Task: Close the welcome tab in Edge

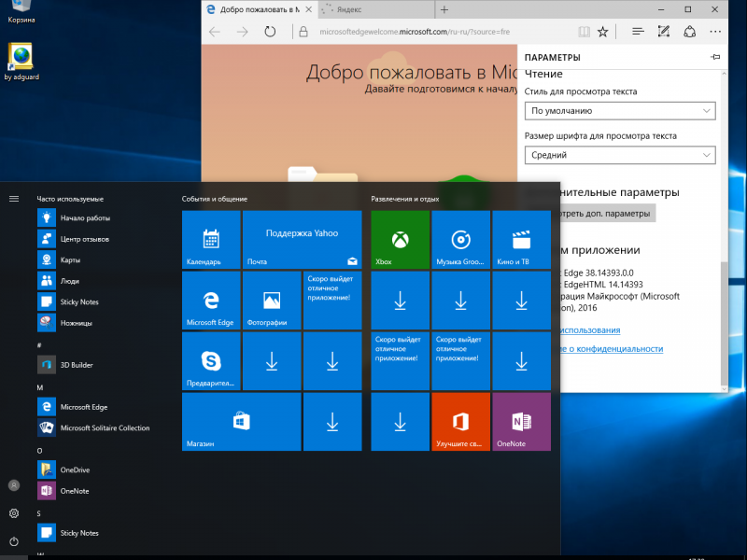Action: [x=309, y=9]
